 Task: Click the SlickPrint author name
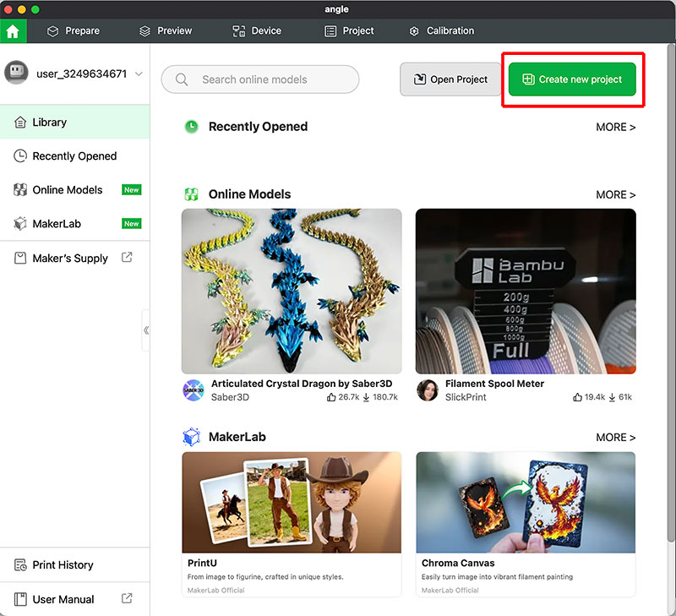[466, 397]
